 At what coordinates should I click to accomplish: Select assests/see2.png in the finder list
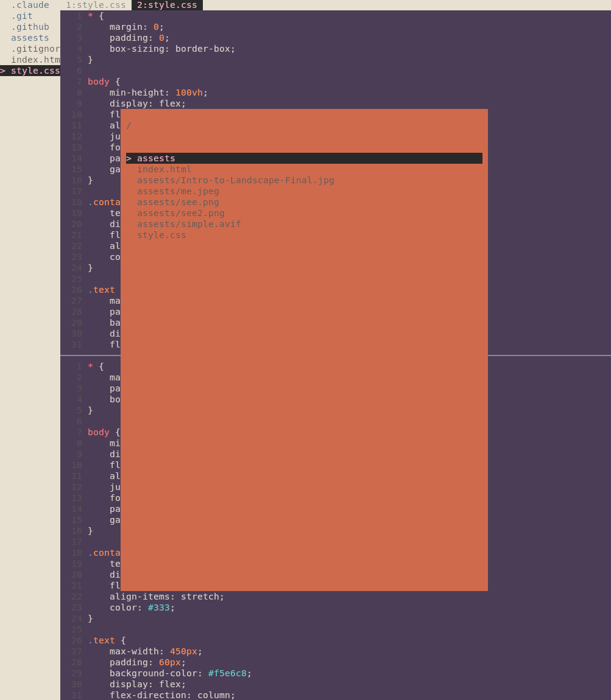[x=180, y=213]
